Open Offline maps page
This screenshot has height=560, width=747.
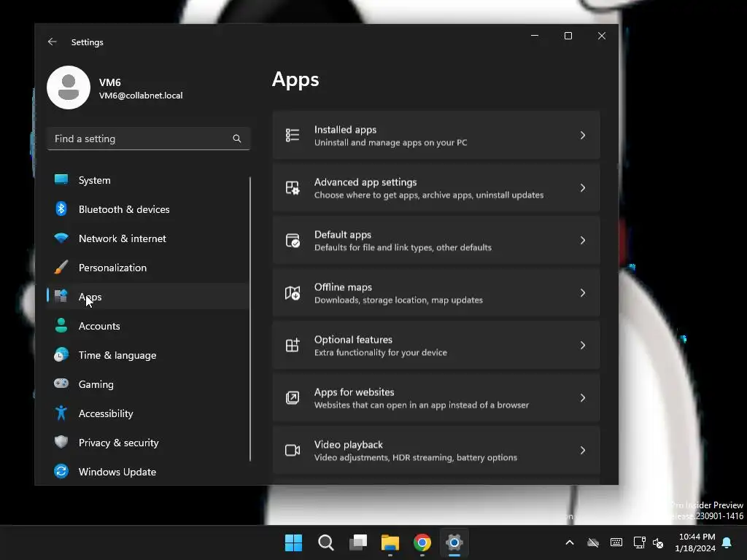tap(436, 293)
